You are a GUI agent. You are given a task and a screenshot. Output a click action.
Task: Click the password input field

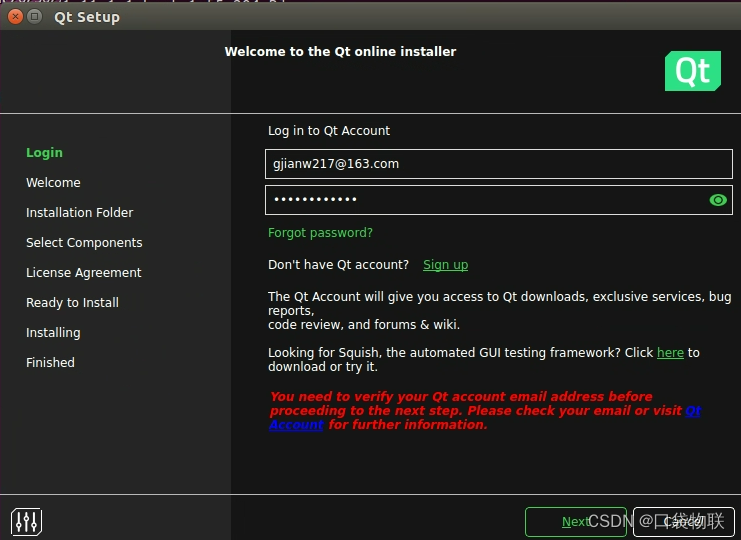pos(499,200)
